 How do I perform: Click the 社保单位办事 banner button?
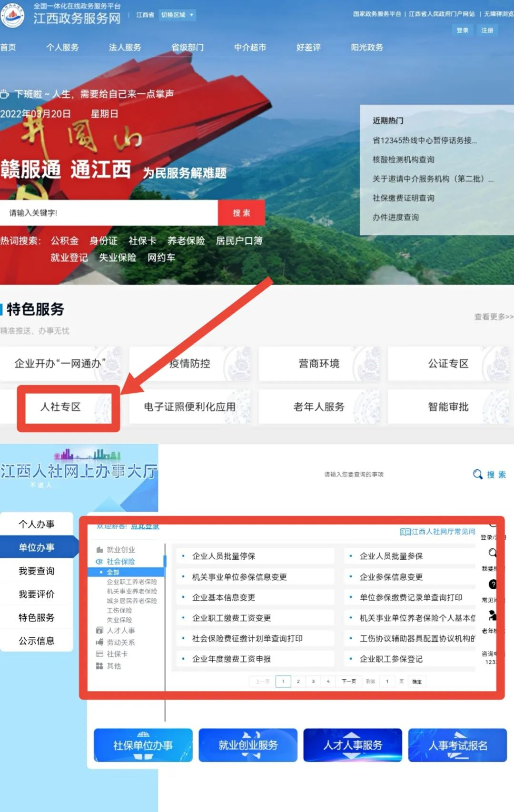click(x=143, y=745)
